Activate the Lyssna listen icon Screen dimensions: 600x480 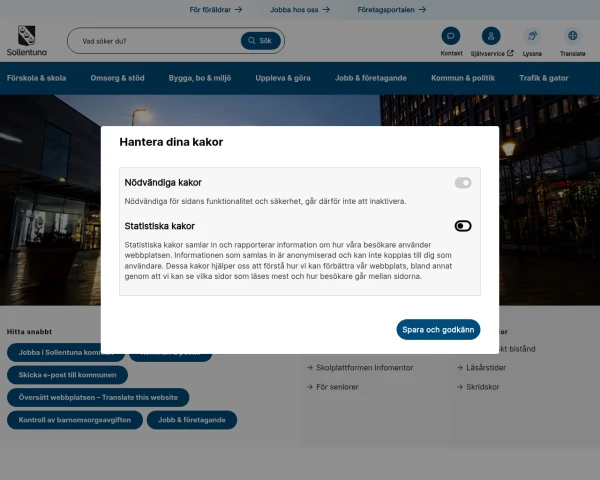tap(532, 36)
